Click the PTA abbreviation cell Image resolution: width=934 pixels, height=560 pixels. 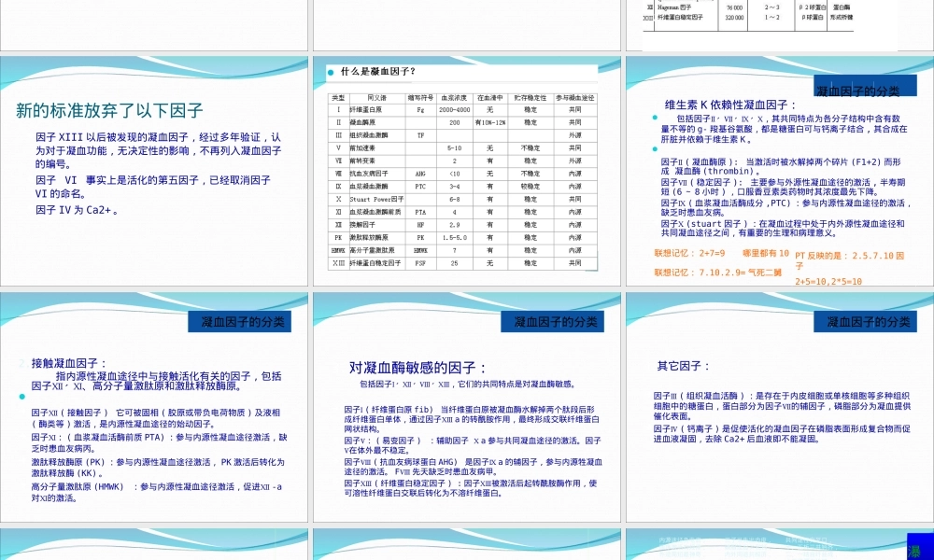(x=420, y=212)
